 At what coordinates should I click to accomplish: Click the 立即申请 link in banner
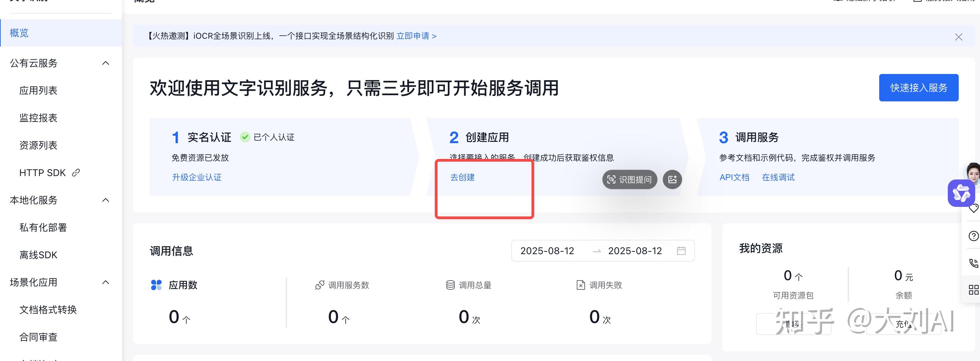[416, 36]
